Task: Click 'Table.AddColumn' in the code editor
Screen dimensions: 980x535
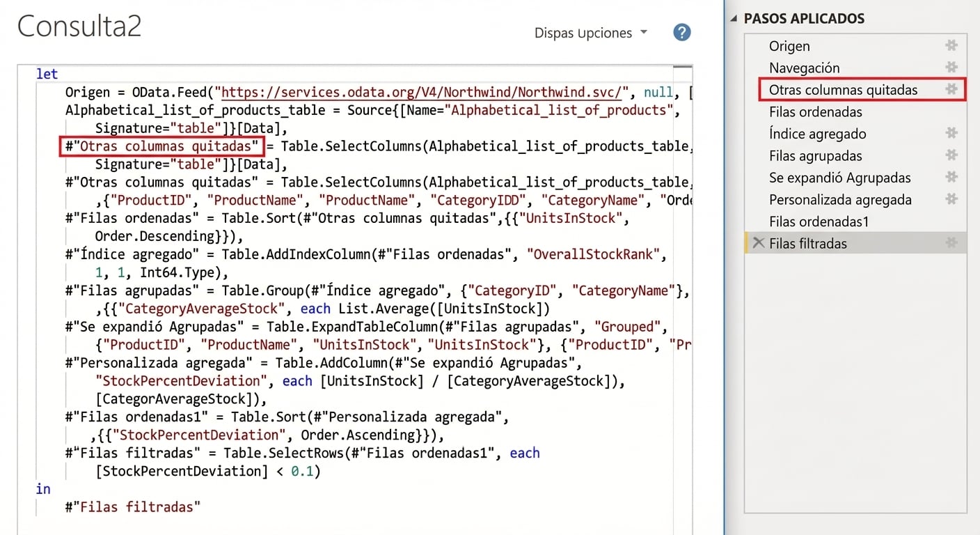Action: [x=331, y=363]
